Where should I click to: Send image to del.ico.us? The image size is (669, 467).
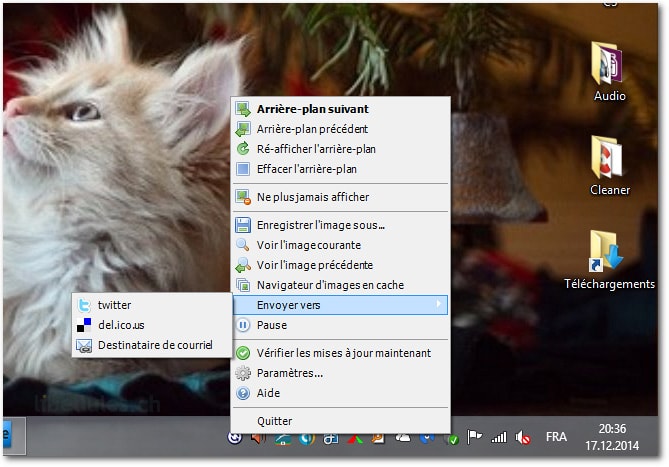pos(152,325)
